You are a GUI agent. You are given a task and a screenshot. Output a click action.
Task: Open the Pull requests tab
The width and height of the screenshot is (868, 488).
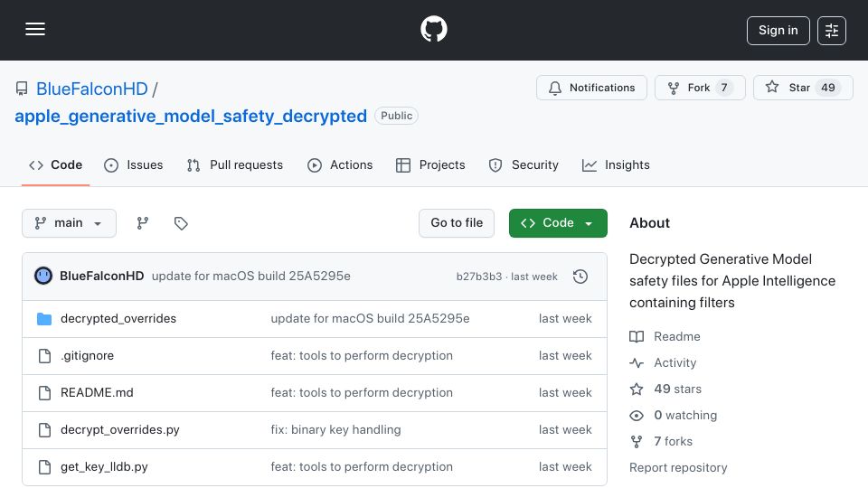point(235,164)
